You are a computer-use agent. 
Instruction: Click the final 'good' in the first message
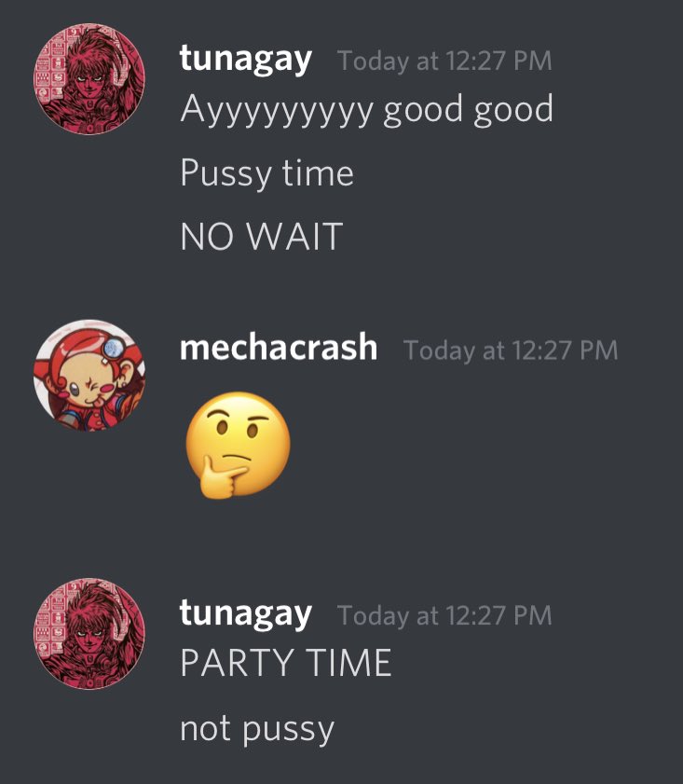click(513, 111)
